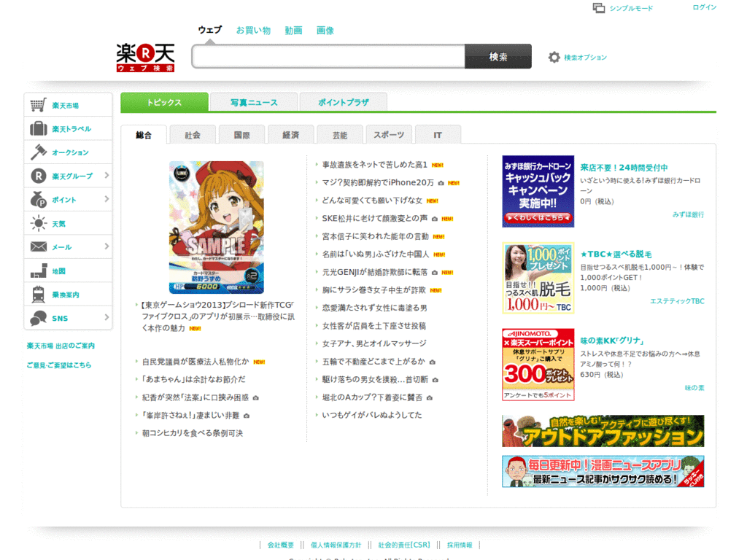This screenshot has width=747, height=560.
Task: Open 来店不要!24時間受付中 ad title
Action: (624, 168)
